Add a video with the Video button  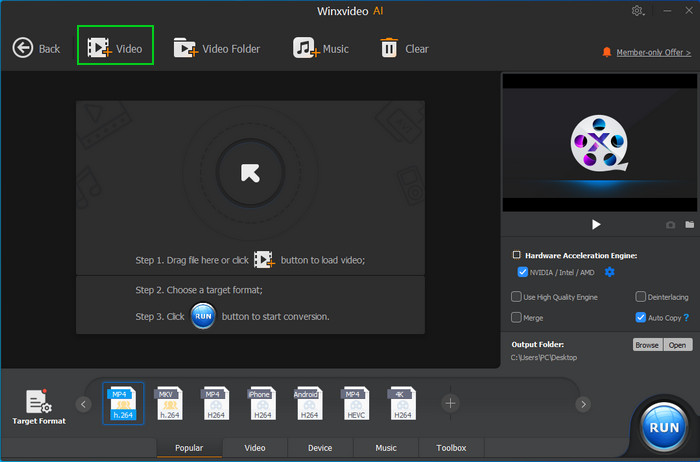click(x=115, y=45)
